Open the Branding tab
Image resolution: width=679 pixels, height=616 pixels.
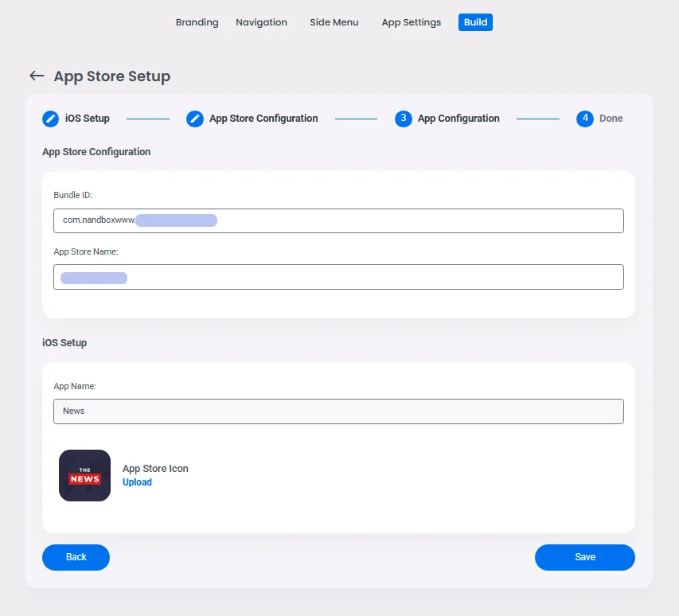(x=197, y=22)
